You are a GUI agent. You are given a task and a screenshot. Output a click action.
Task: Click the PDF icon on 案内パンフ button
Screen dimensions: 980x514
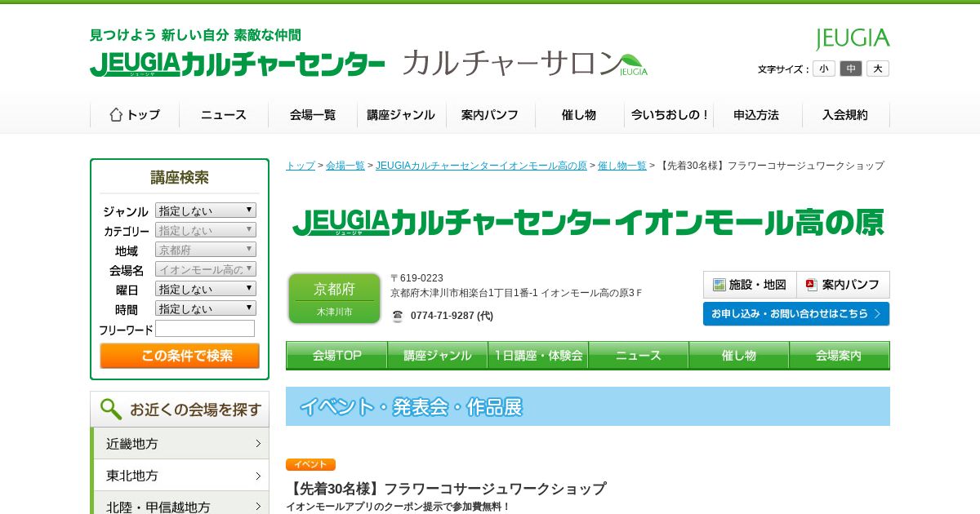point(812,285)
